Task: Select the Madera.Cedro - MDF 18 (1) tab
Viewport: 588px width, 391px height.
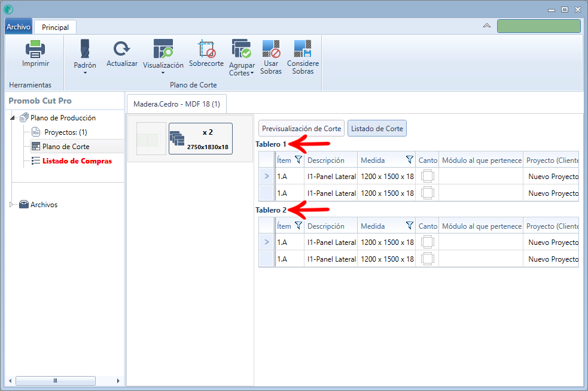Action: click(176, 104)
